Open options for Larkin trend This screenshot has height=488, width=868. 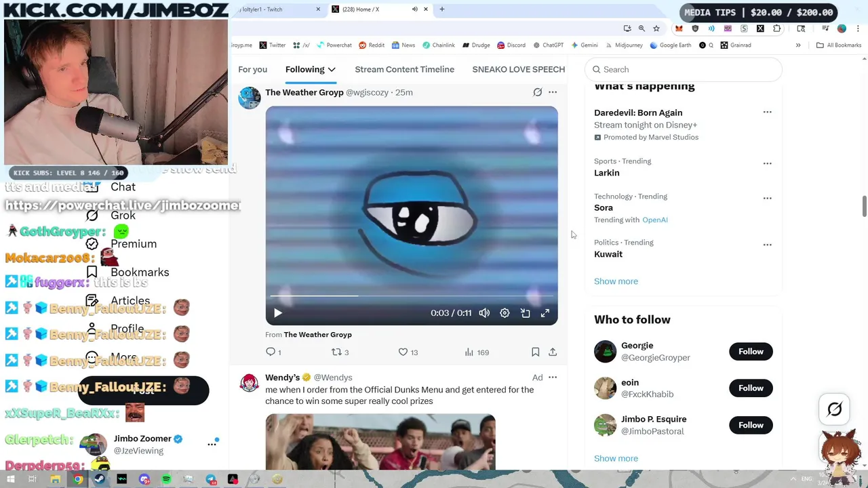(x=767, y=163)
